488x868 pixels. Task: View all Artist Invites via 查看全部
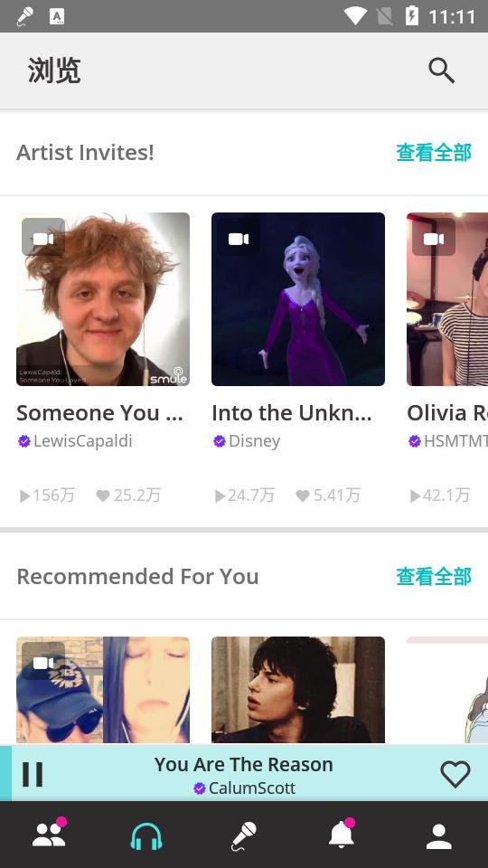434,152
